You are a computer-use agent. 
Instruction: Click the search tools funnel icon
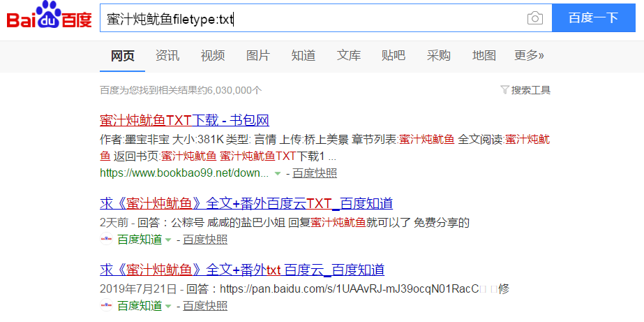point(504,89)
